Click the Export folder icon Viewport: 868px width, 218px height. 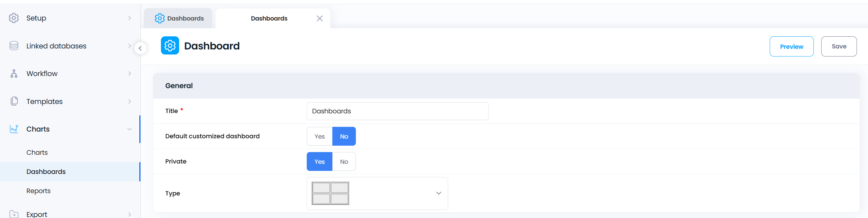point(14,214)
